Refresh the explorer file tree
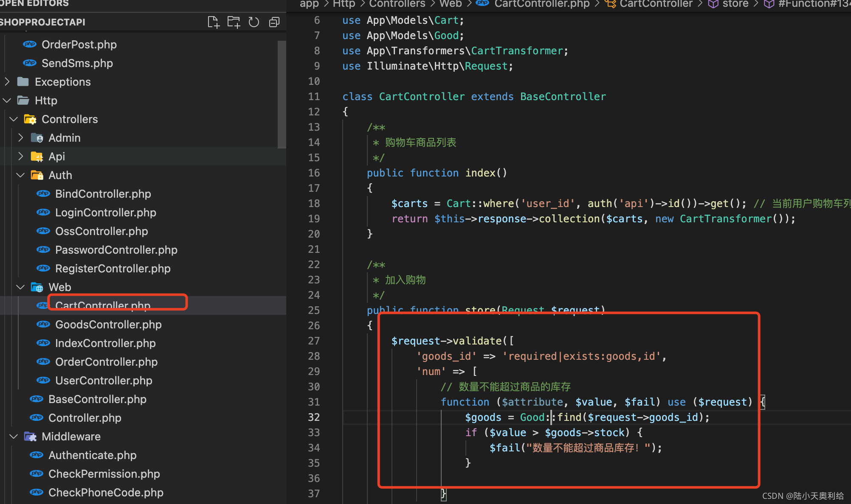The width and height of the screenshot is (851, 504). 254,22
